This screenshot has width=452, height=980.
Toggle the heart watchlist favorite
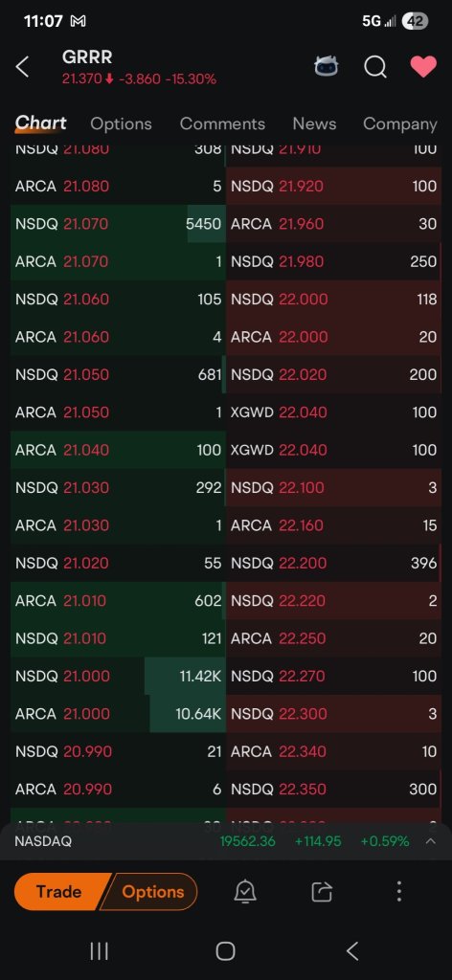point(423,67)
